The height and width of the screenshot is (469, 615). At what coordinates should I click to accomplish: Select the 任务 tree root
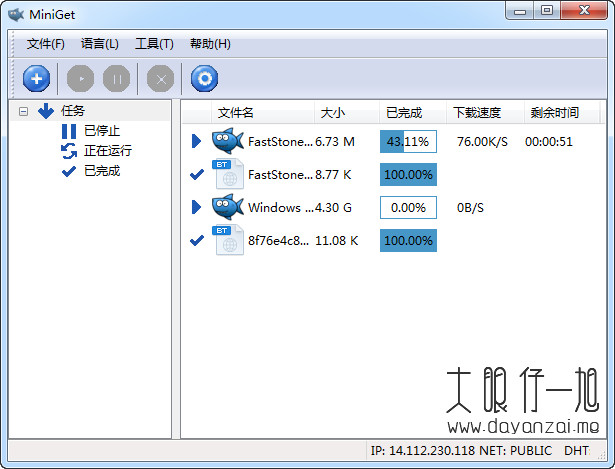pyautogui.click(x=73, y=111)
